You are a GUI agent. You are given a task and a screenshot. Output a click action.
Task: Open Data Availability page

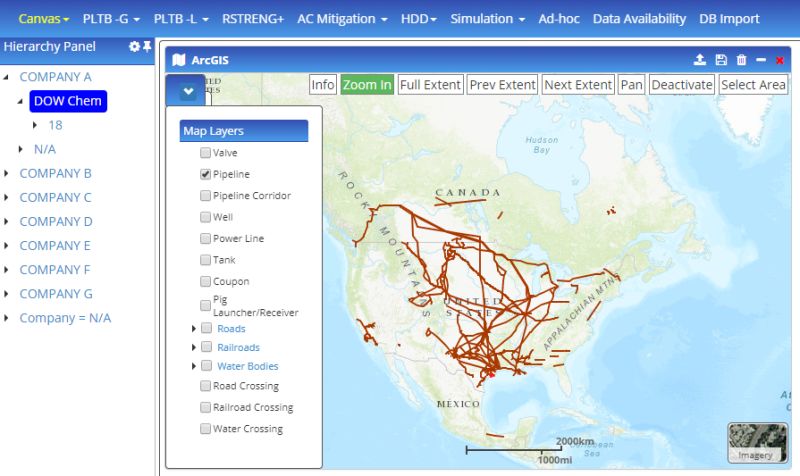click(x=639, y=19)
